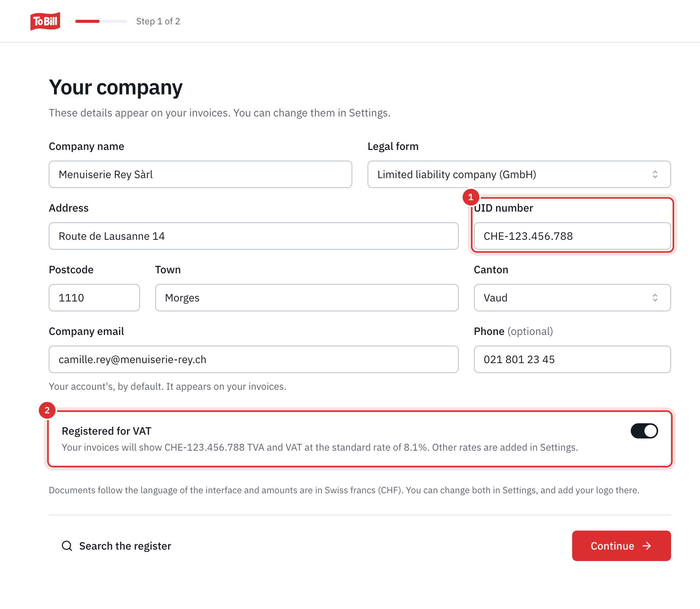
Task: Click the Postcode field with 1110
Action: coord(94,298)
